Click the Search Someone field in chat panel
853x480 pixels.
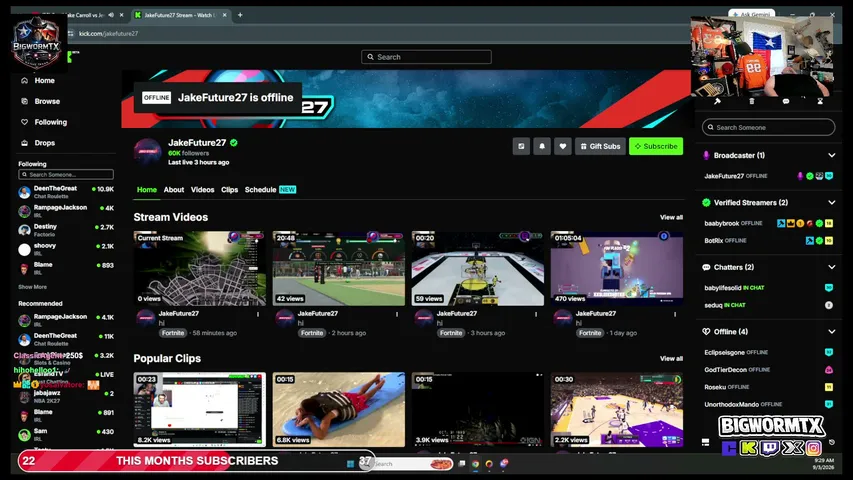click(768, 127)
